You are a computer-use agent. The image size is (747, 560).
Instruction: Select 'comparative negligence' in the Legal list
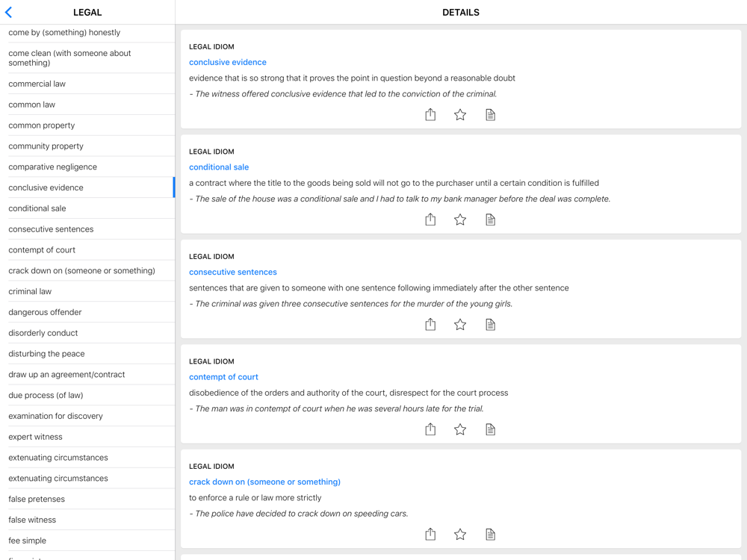click(x=52, y=167)
